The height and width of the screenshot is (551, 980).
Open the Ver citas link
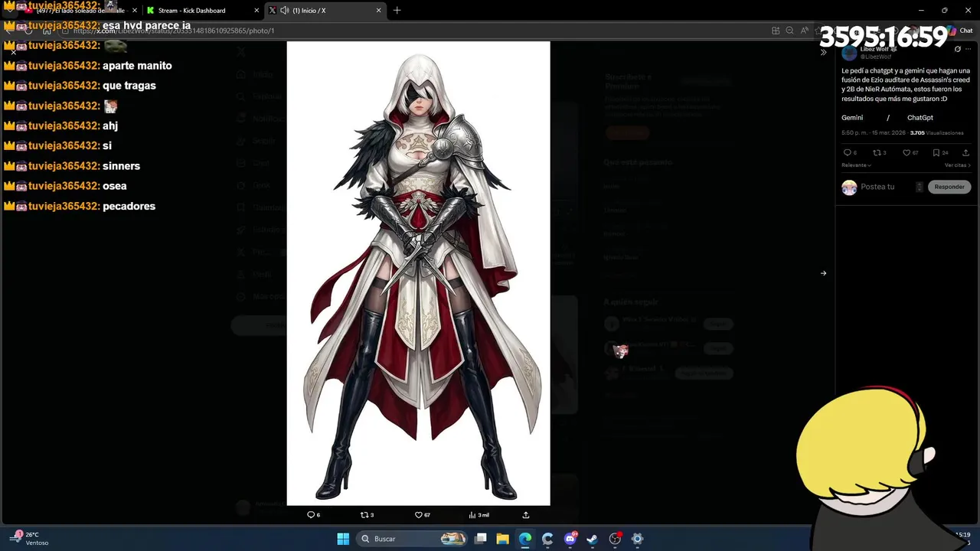[957, 165]
